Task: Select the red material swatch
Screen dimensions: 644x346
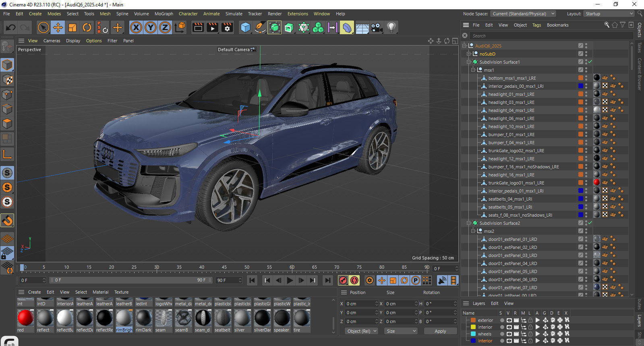Action: click(x=25, y=318)
